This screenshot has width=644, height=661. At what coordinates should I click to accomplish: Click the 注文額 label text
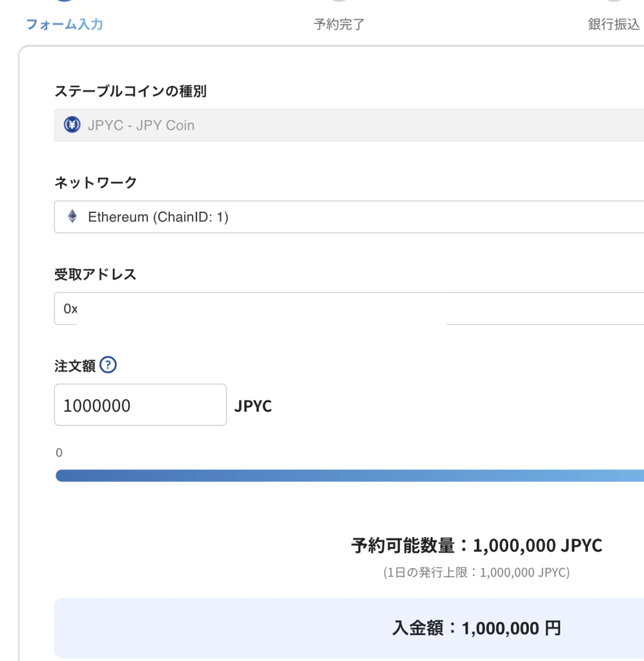point(75,366)
